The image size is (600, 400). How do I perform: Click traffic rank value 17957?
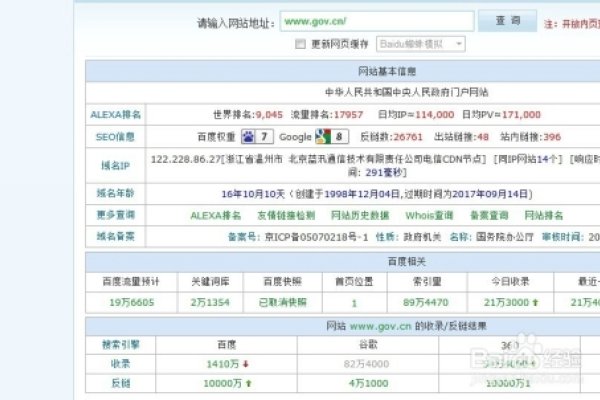coord(348,115)
